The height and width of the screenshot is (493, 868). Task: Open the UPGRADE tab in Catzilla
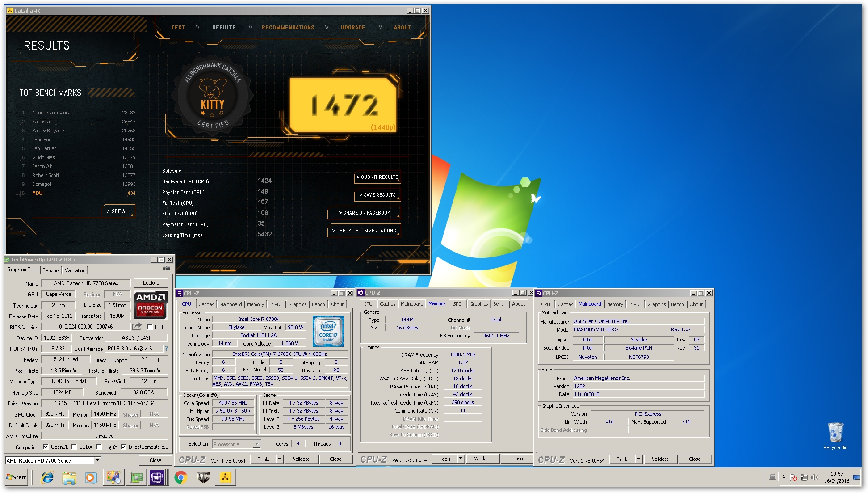[353, 28]
